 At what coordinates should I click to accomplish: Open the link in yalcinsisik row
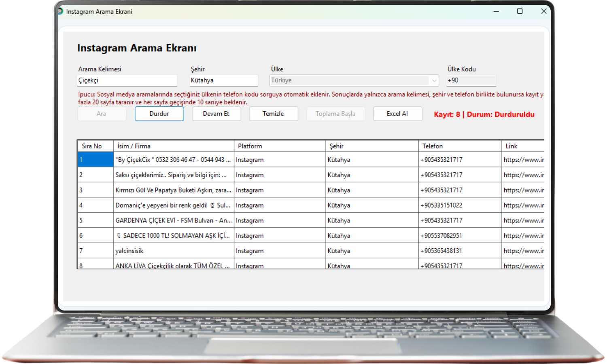[x=523, y=251]
